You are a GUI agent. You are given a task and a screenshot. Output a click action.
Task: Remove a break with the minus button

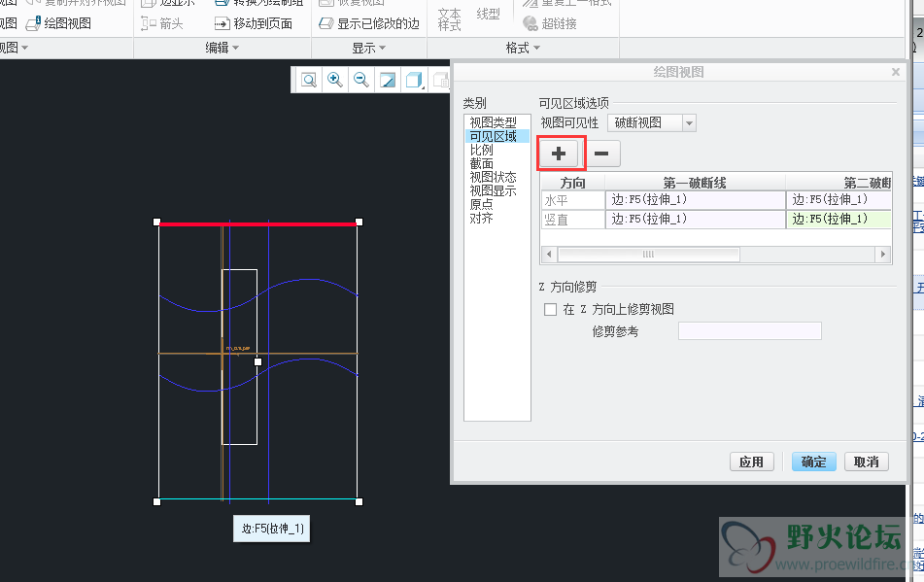pos(601,154)
